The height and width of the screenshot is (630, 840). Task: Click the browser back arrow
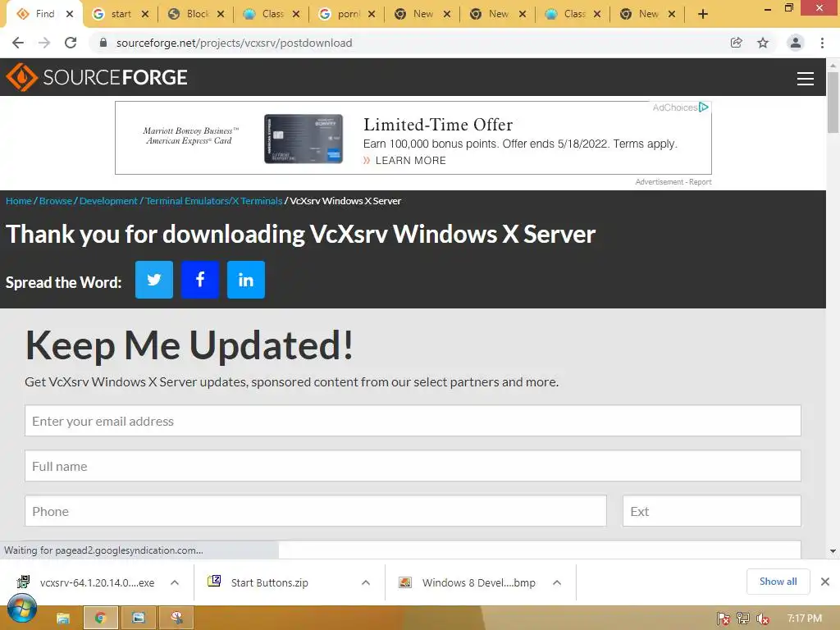[x=18, y=43]
